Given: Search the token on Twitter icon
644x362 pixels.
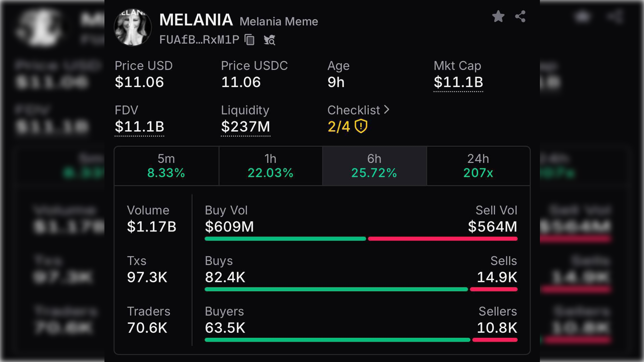Looking at the screenshot, I should [x=269, y=40].
